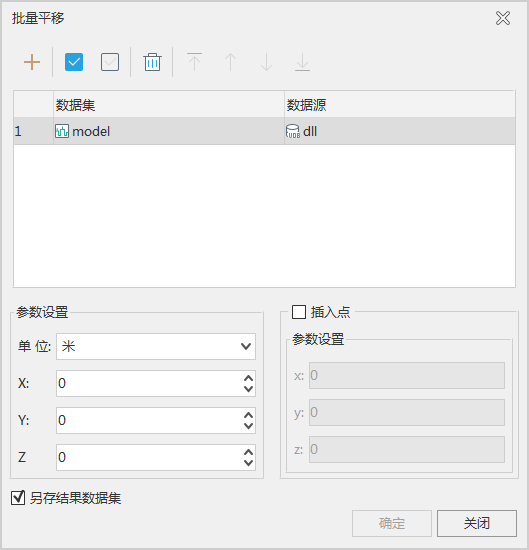Screen dimensions: 529x550
Task: Click the move up arrow icon
Action: click(230, 62)
